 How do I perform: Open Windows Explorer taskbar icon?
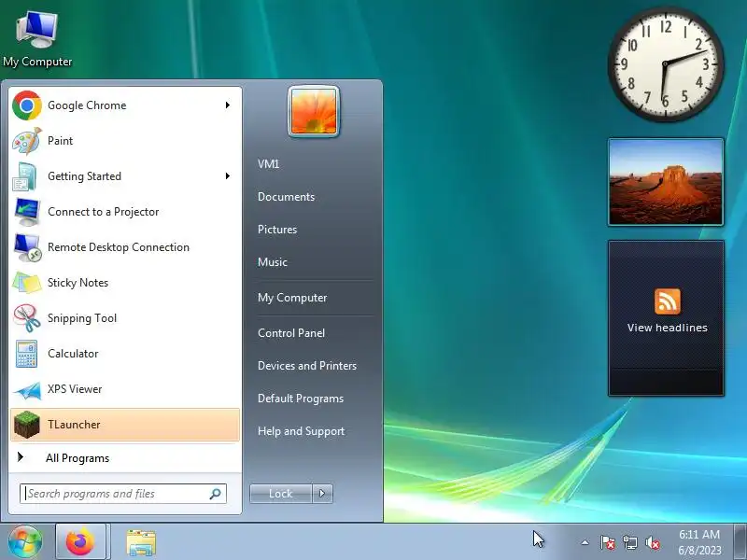pos(141,543)
